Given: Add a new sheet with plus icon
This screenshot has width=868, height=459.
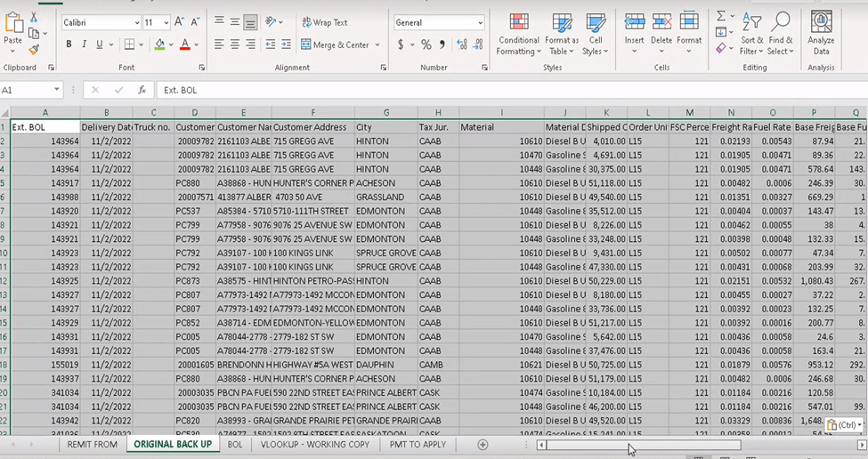Looking at the screenshot, I should tap(483, 445).
